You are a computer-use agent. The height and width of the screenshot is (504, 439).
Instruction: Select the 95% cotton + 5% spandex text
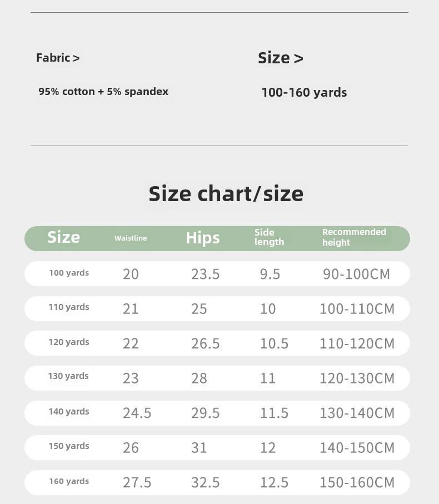103,92
